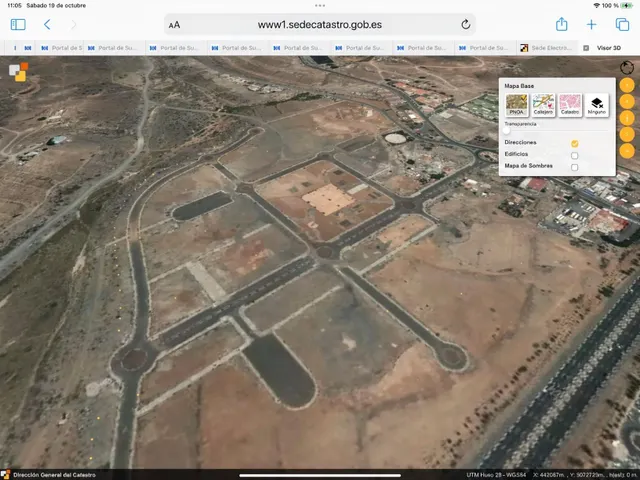Image resolution: width=640 pixels, height=480 pixels.
Task: Show the tab overview
Action: click(622, 24)
